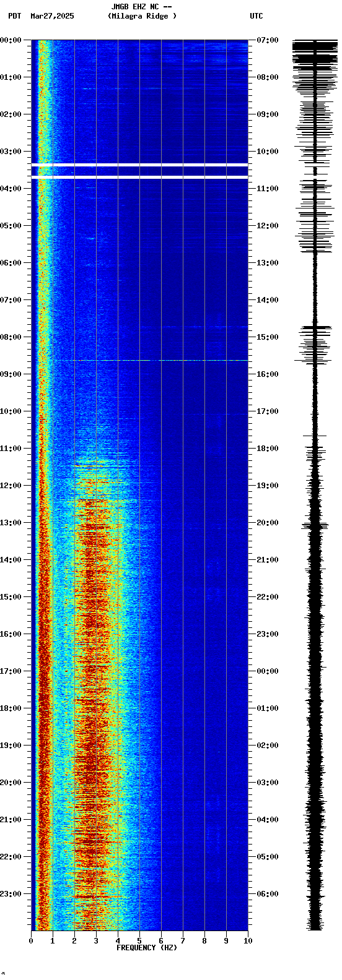Click frequency axis tick label 10
This screenshot has height=980, width=342.
click(x=248, y=941)
